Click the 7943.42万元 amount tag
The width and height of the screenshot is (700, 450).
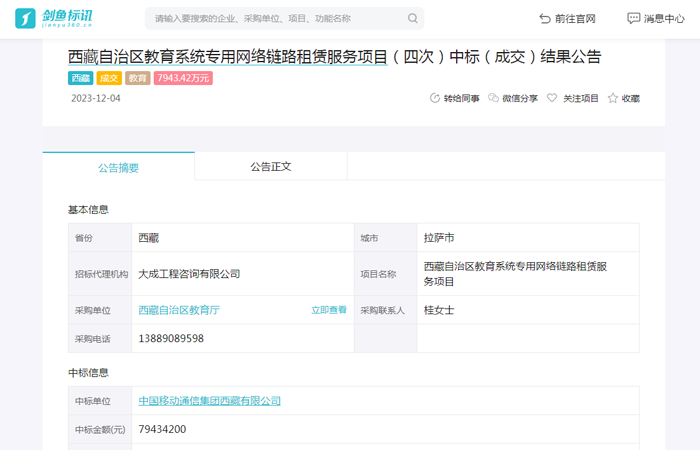point(183,78)
